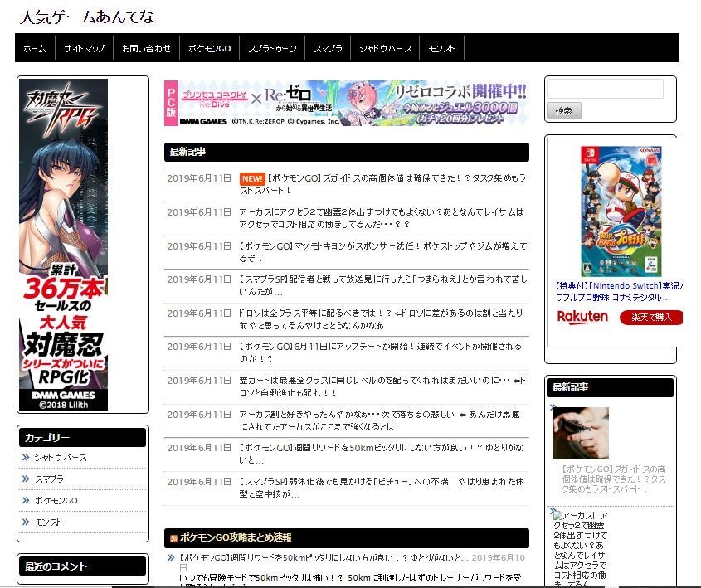Click the 人気ゲームあんてな site title
Image resolution: width=701 pixels, height=588 pixels.
pyautogui.click(x=87, y=17)
